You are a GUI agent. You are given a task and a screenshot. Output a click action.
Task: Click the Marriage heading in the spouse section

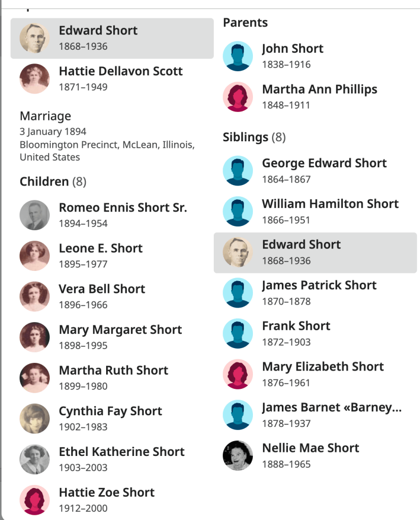tap(45, 116)
